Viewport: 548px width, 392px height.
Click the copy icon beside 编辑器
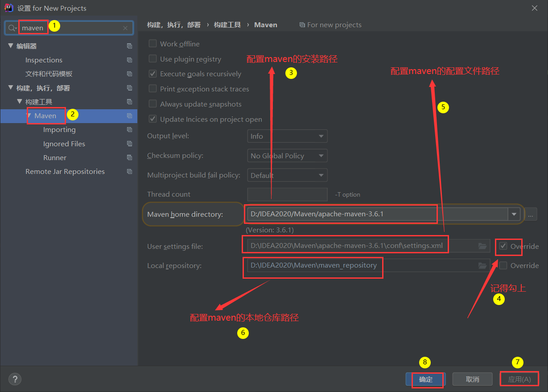point(129,46)
